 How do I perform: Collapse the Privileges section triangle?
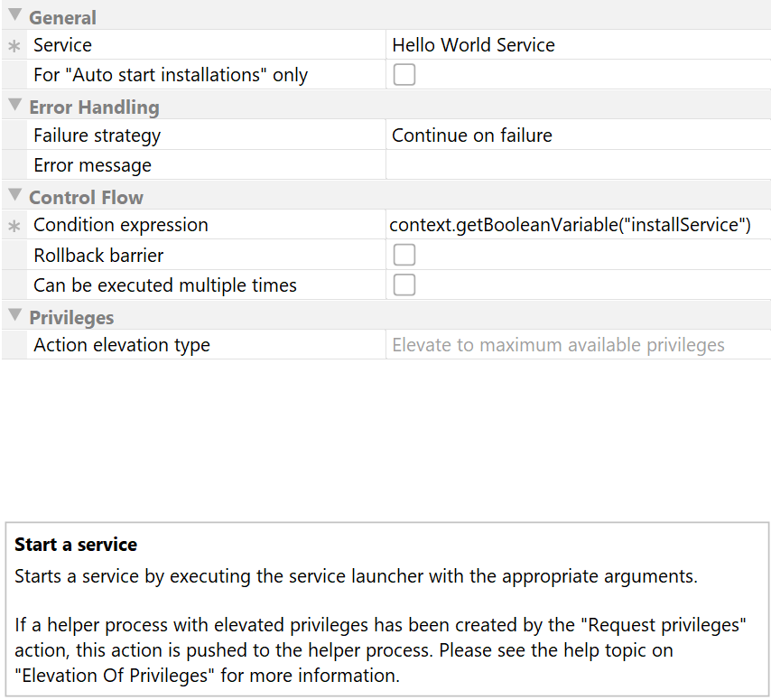(x=14, y=316)
